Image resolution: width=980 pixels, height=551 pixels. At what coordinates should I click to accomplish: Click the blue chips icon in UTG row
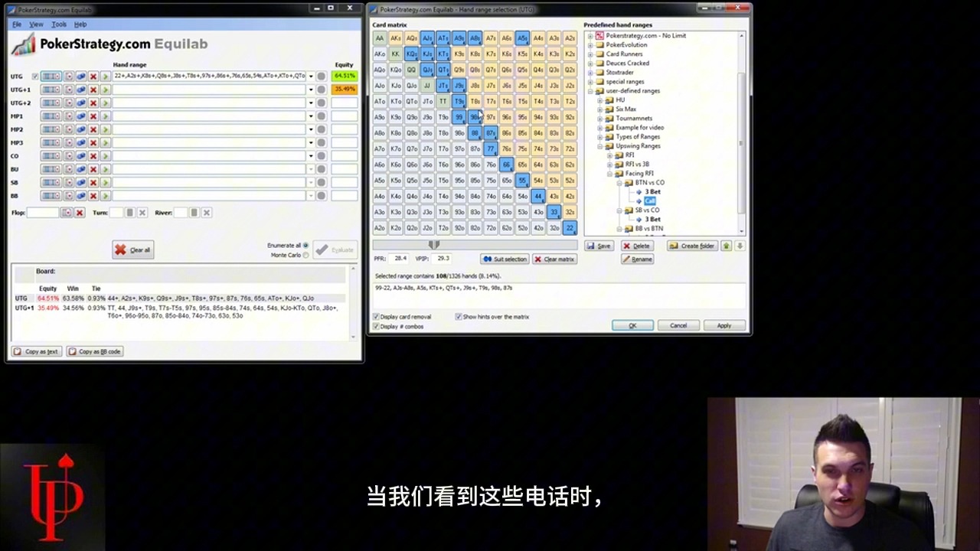pos(81,77)
